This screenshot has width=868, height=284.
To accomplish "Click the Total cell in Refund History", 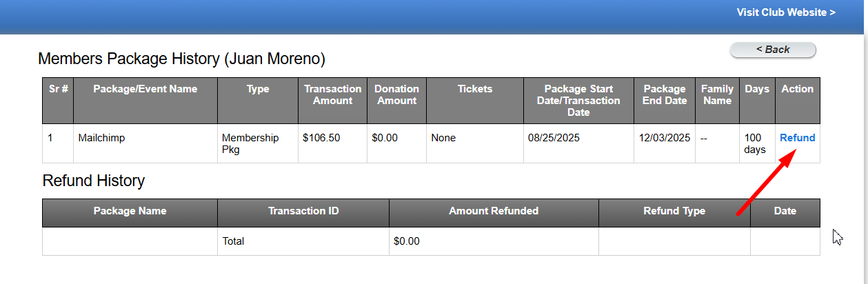I will pos(233,241).
